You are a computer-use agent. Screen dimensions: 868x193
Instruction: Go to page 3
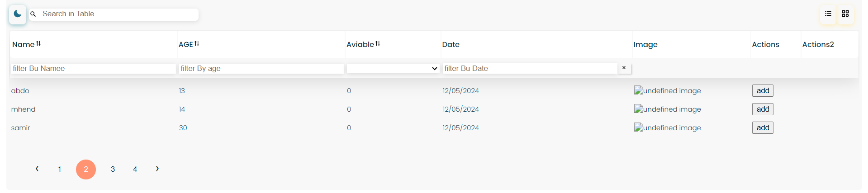113,169
